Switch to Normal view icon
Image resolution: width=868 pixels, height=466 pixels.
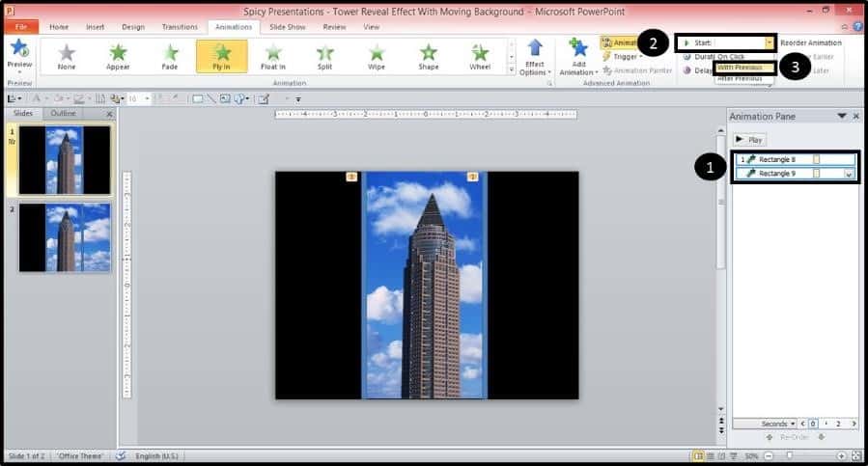tap(699, 456)
